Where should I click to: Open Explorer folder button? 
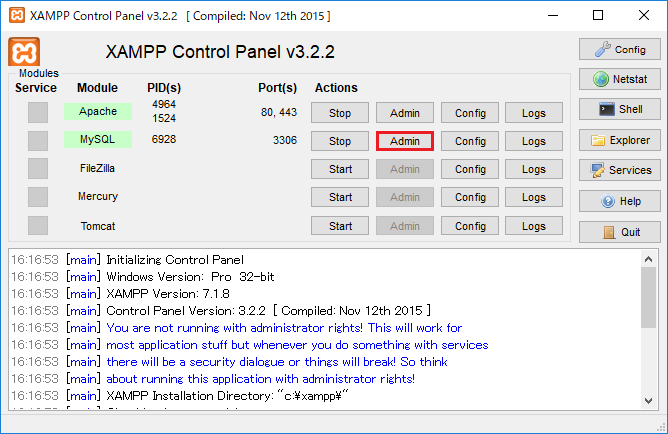tap(619, 140)
